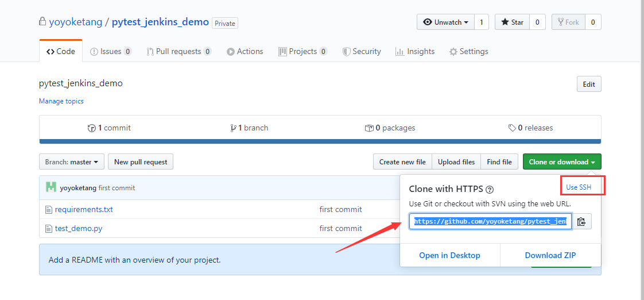Open the requirements.txt file
Image resolution: width=644 pixels, height=300 pixels.
click(x=84, y=209)
